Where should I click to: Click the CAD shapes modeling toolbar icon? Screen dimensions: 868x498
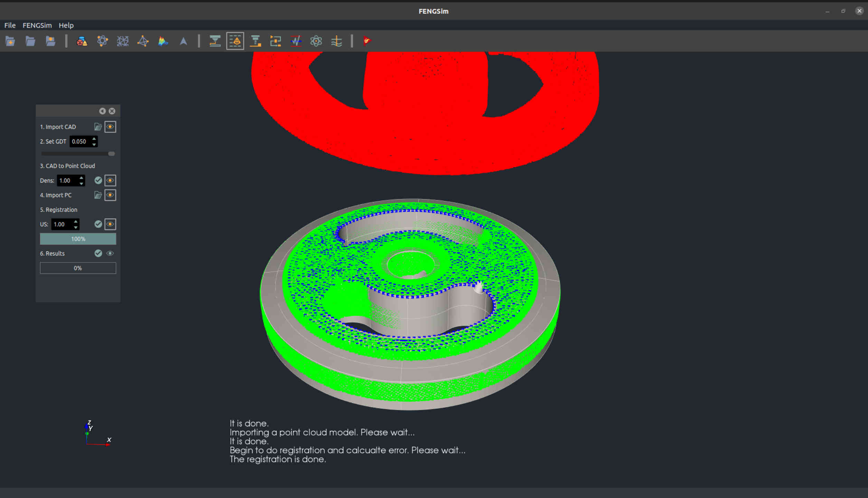[82, 41]
